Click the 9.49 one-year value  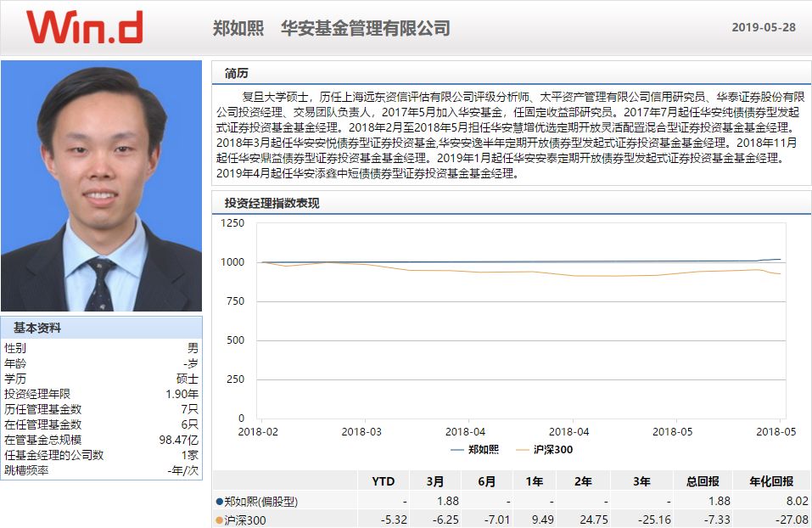point(543,520)
